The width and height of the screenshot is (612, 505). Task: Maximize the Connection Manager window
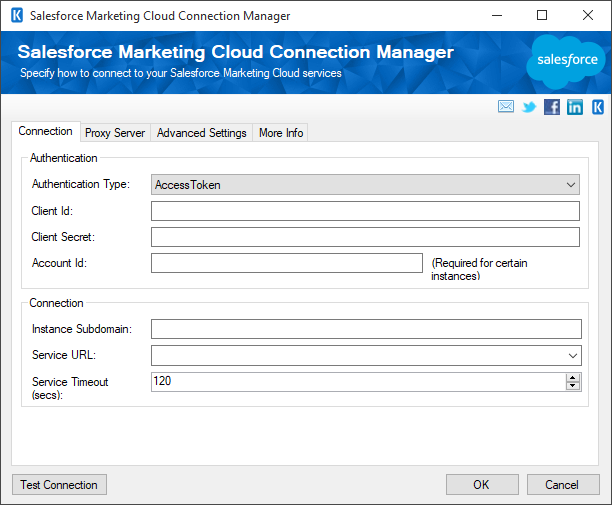point(542,16)
